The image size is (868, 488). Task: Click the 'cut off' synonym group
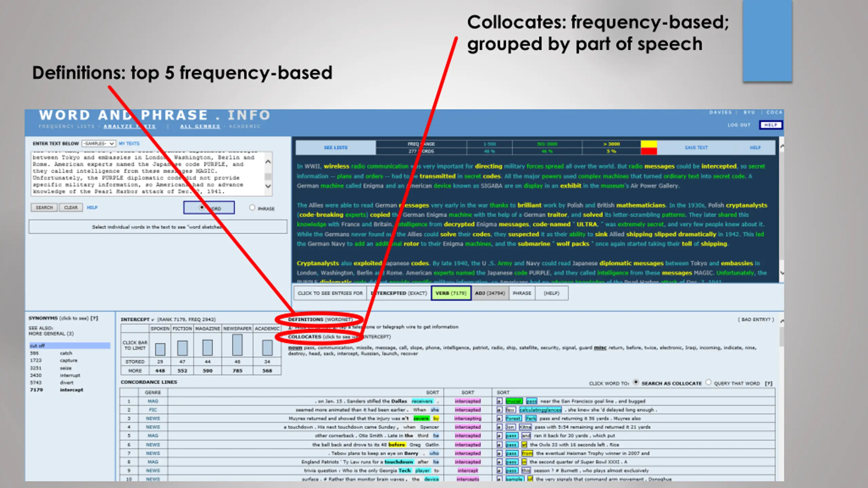(x=70, y=346)
